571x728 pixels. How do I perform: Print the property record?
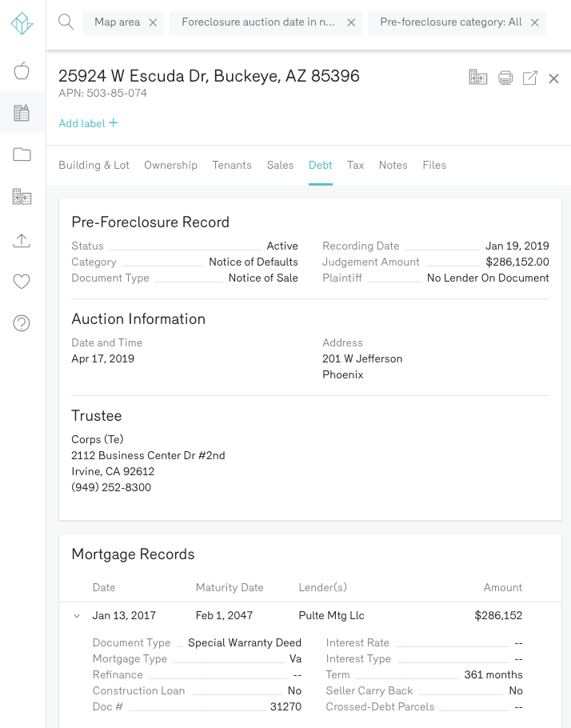coord(505,78)
